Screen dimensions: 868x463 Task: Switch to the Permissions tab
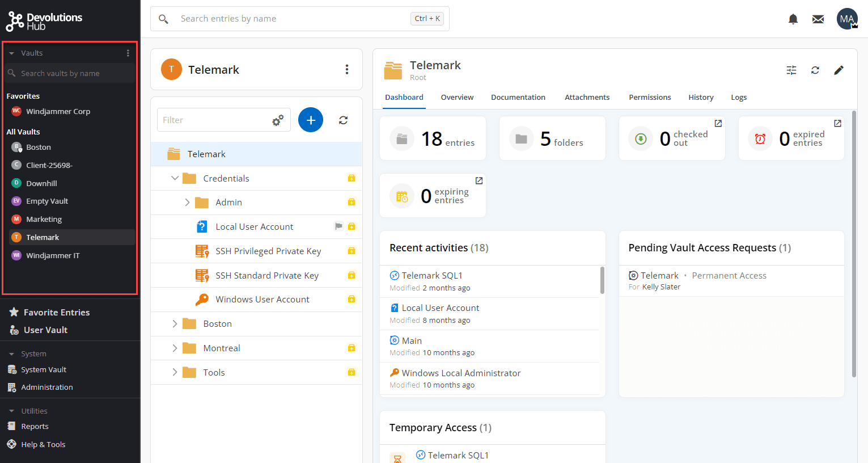649,98
